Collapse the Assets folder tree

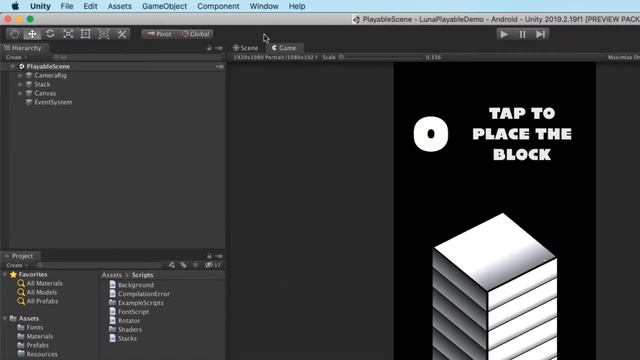coord(5,318)
